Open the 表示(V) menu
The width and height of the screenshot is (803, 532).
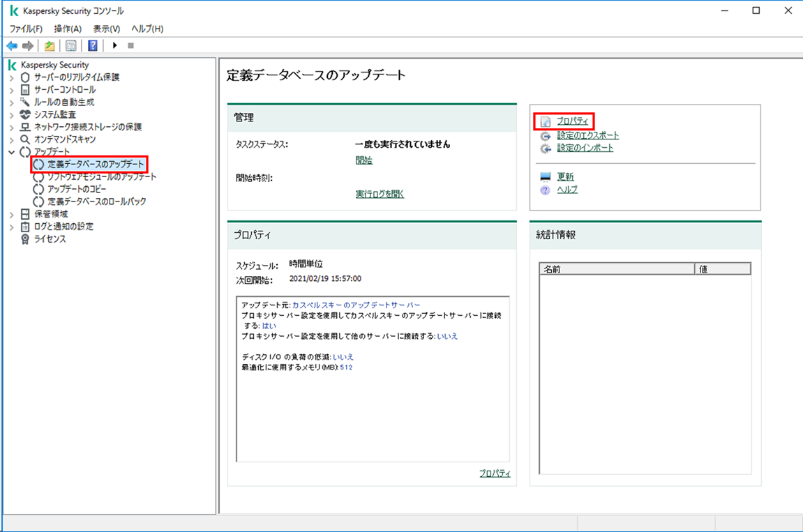coord(107,29)
